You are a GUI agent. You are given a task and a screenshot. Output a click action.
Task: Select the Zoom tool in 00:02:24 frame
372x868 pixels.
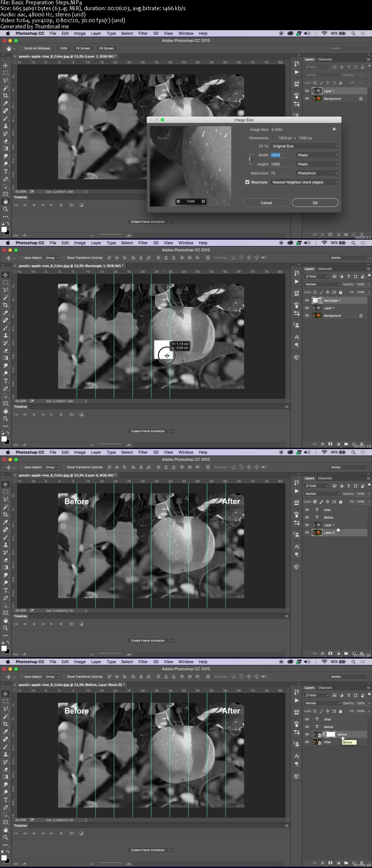click(x=5, y=419)
